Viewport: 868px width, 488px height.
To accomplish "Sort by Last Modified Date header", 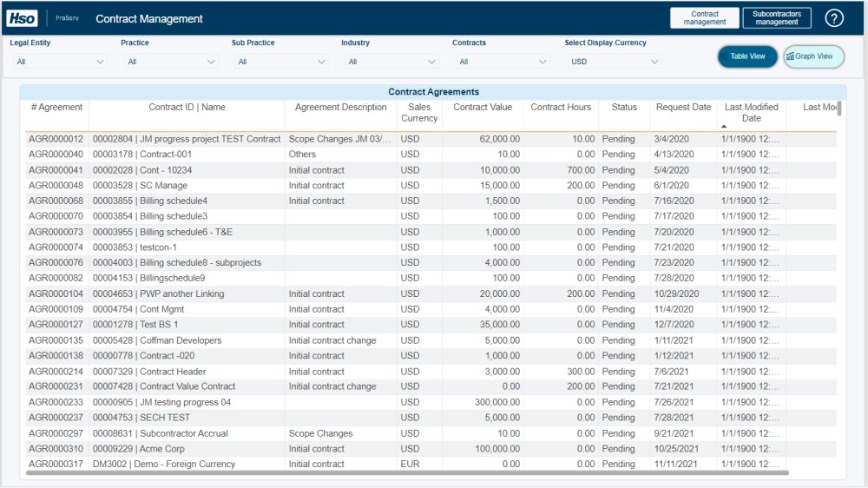I will pos(751,112).
